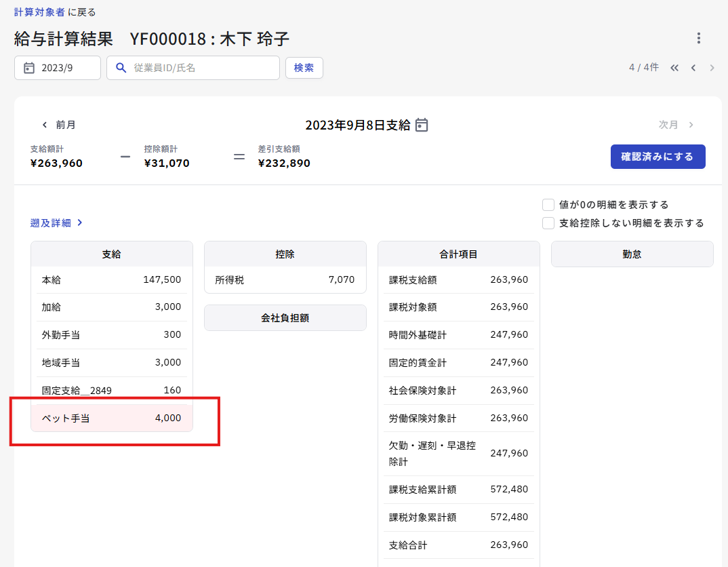Click 課税対象累計額 572,480 row

[459, 517]
